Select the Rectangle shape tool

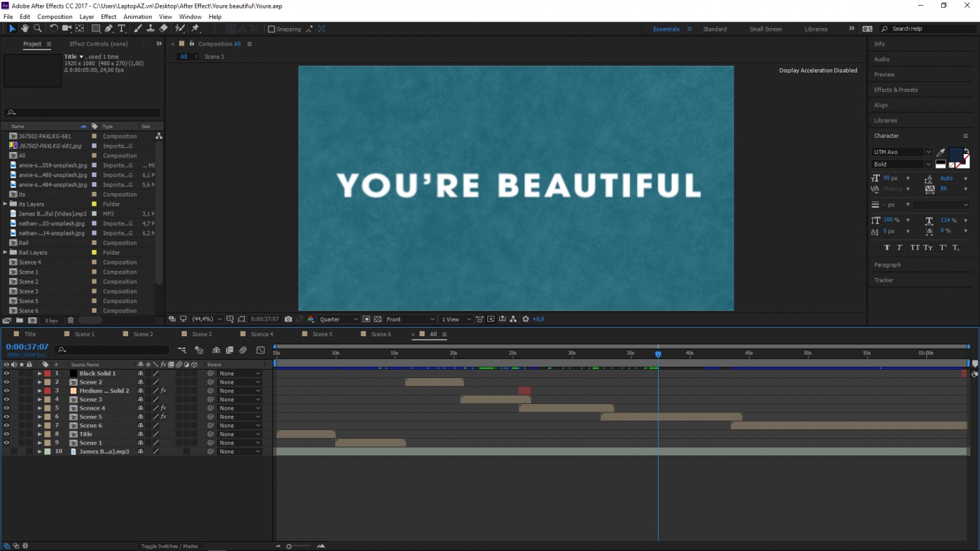click(95, 29)
